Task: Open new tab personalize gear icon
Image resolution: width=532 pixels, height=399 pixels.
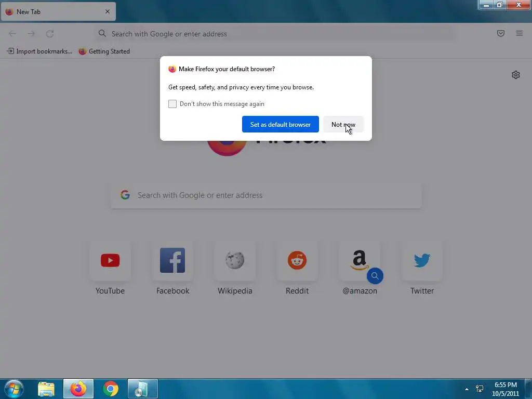Action: 516,75
